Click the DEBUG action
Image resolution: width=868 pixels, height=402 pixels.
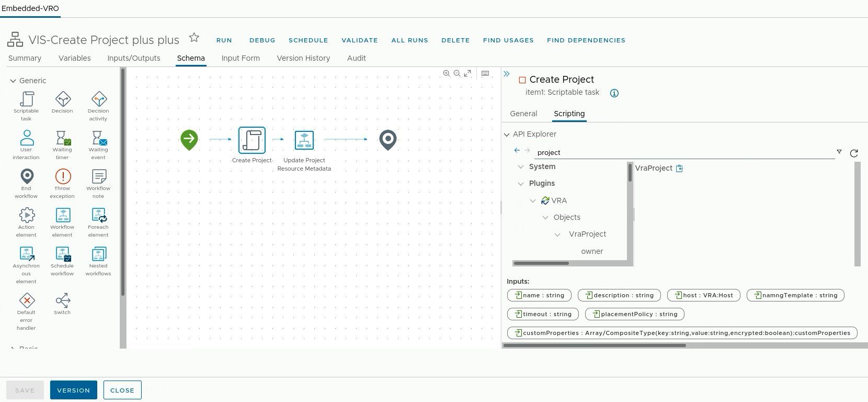pos(262,40)
